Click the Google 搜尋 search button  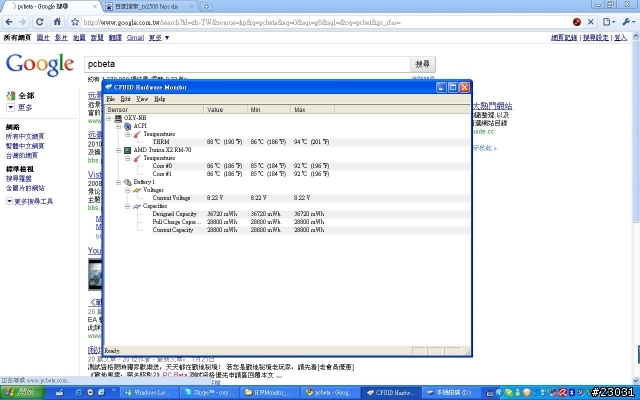422,64
